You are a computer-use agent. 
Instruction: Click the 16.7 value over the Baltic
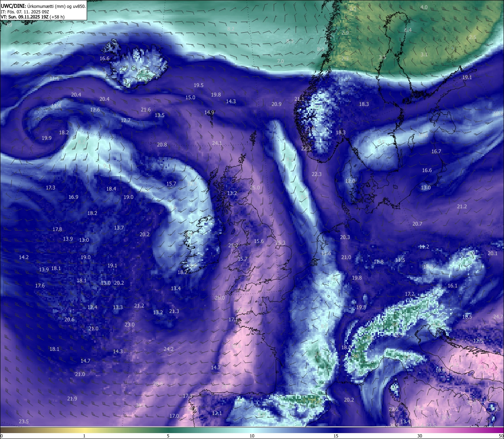pos(436,151)
